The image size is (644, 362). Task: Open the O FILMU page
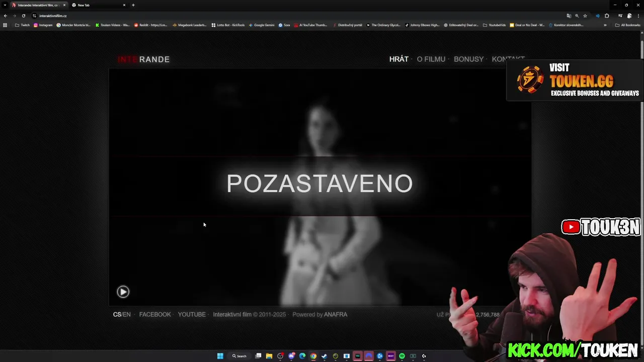[x=431, y=59]
